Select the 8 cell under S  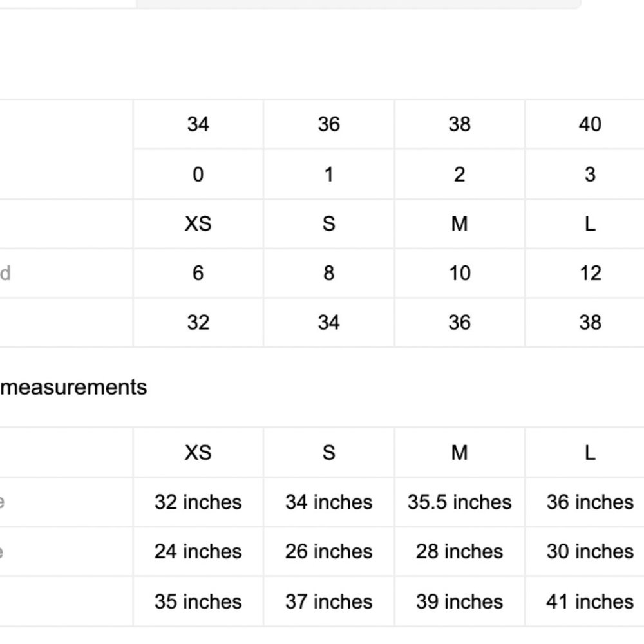(x=328, y=273)
